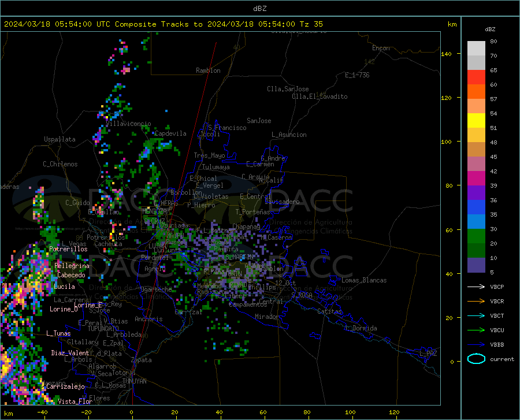Click the Diaz_Valent map label
520x420 pixels.
tap(70, 353)
